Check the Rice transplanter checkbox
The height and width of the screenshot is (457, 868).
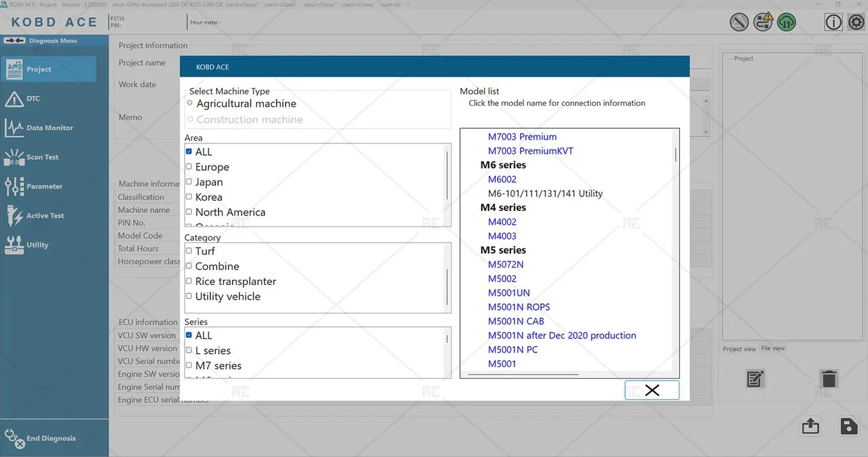[189, 281]
